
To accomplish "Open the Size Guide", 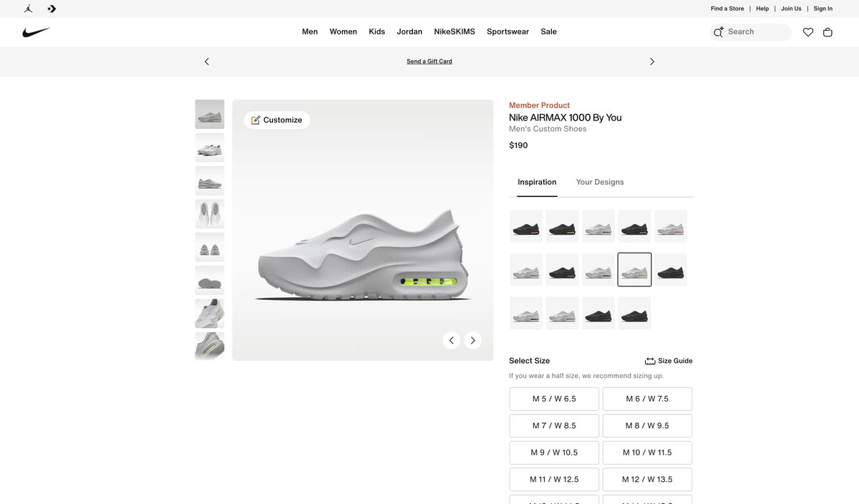I will pos(669,361).
